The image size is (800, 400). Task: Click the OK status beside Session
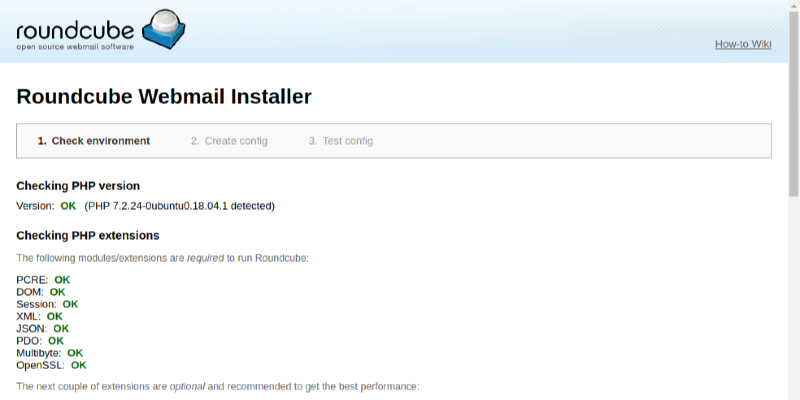70,304
